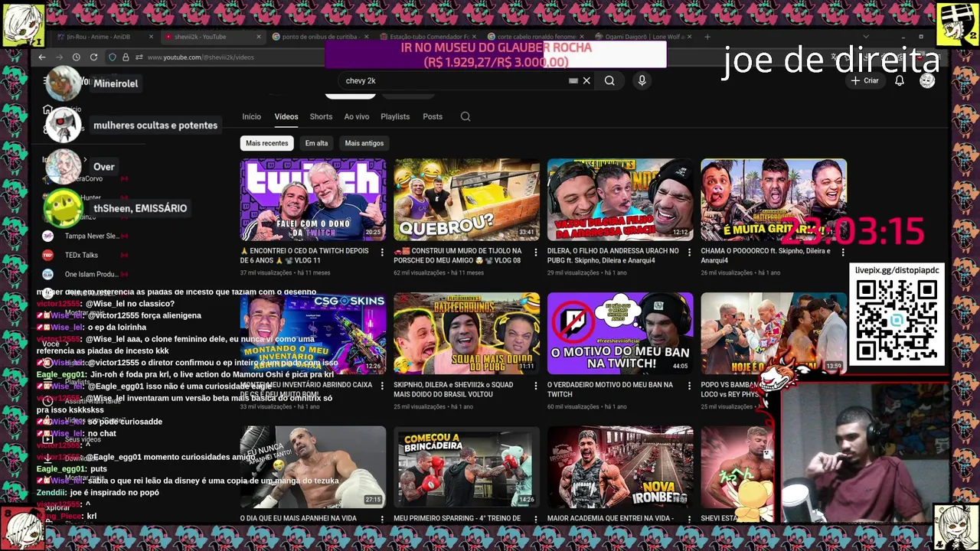Open the channel Início tab
980x551 pixels.
(251, 116)
